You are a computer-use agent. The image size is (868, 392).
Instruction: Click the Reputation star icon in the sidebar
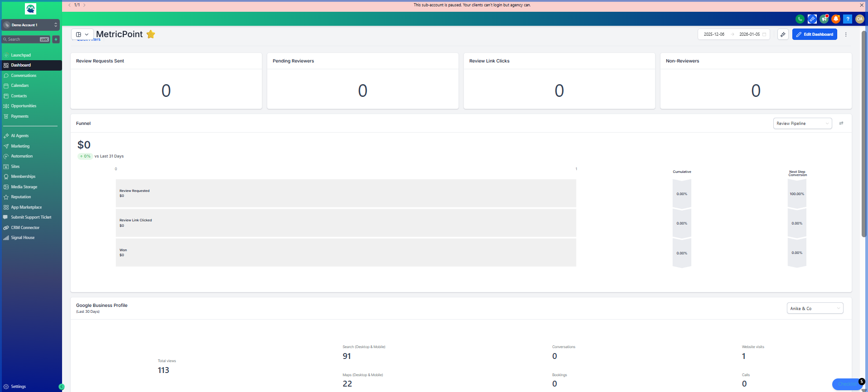coord(6,197)
